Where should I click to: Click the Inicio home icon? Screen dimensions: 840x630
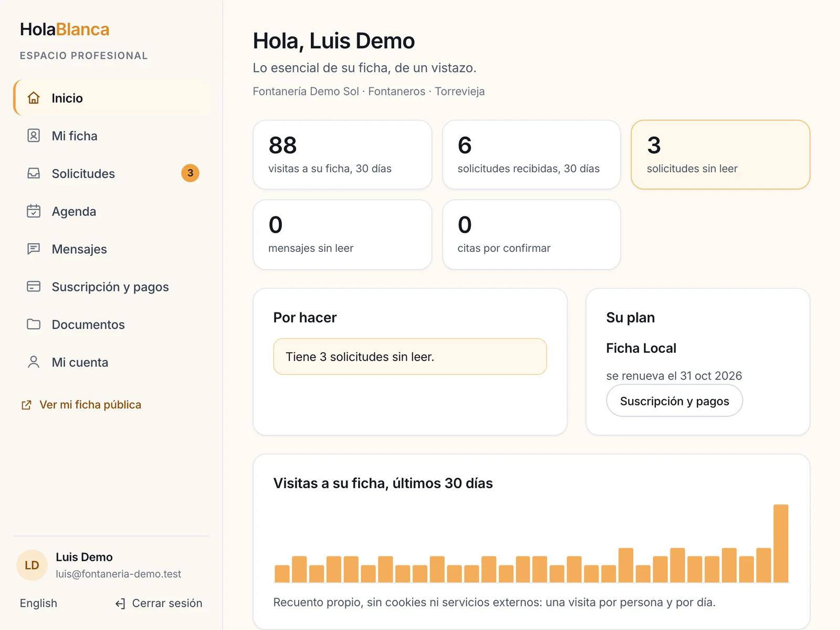click(34, 98)
